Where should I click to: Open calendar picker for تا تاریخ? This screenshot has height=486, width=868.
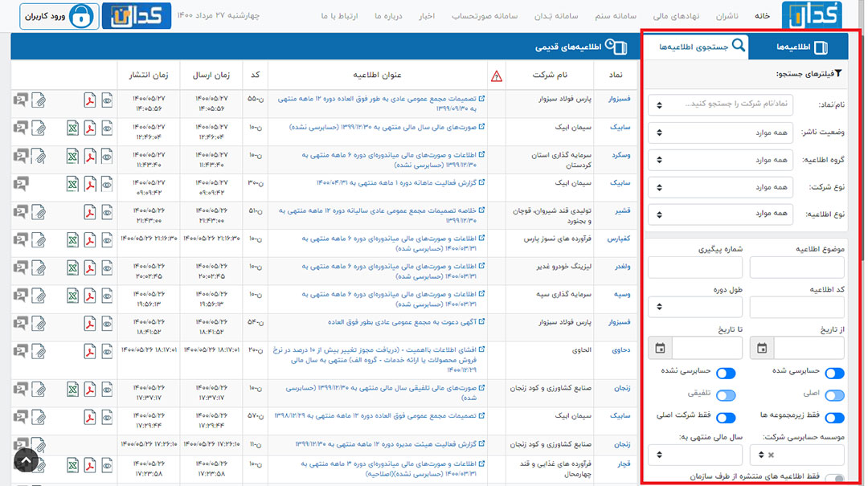(x=661, y=348)
